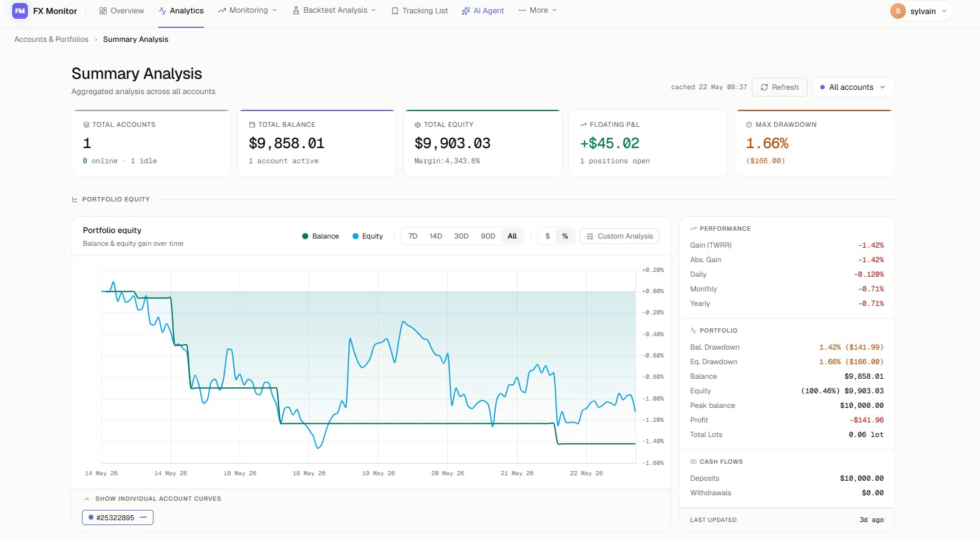
Task: Click the AI Agent sparkle icon
Action: (x=466, y=11)
